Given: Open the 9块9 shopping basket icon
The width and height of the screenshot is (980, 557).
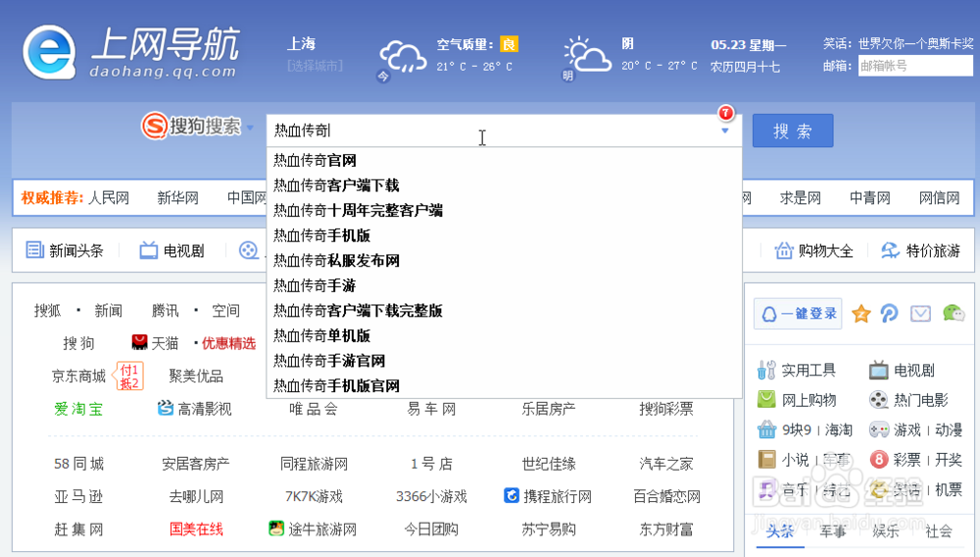Looking at the screenshot, I should (x=766, y=430).
